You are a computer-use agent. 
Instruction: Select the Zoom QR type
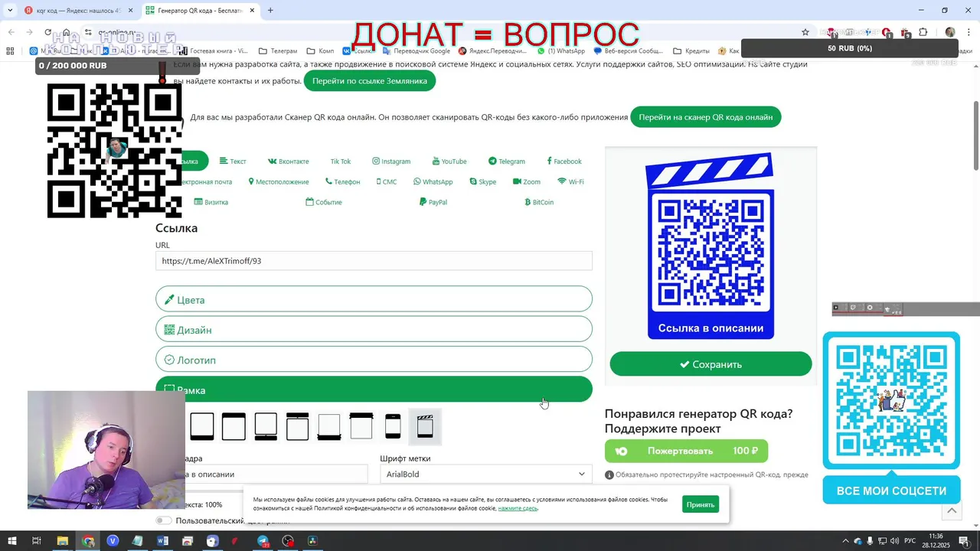click(527, 182)
